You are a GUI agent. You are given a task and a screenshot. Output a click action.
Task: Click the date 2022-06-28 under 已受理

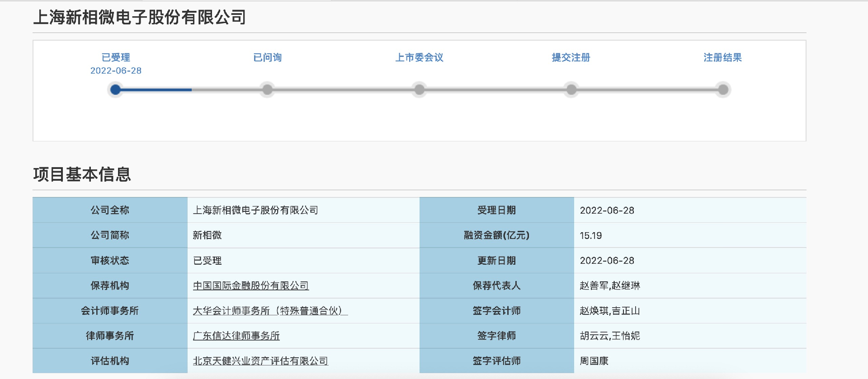coord(116,70)
